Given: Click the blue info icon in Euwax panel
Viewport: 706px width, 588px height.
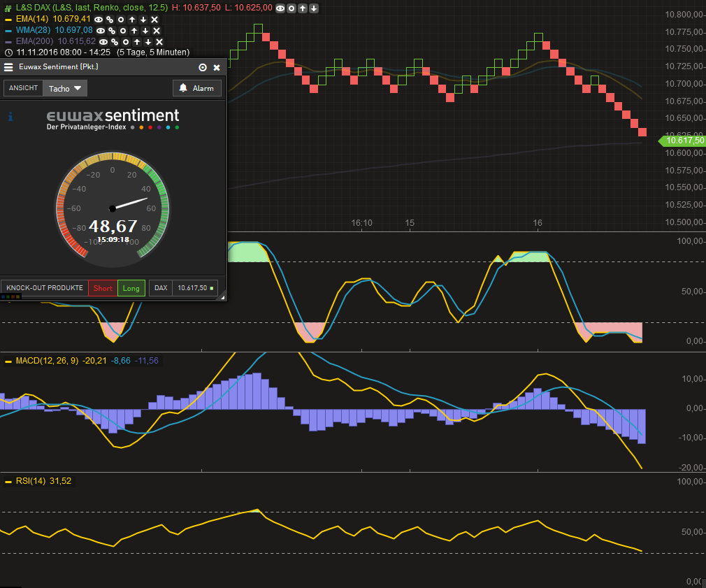Looking at the screenshot, I should (10, 117).
